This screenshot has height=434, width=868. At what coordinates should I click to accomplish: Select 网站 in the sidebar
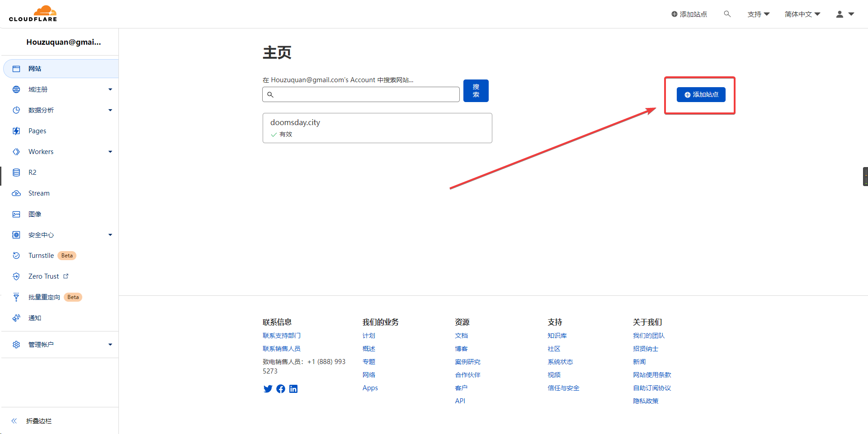click(x=35, y=69)
